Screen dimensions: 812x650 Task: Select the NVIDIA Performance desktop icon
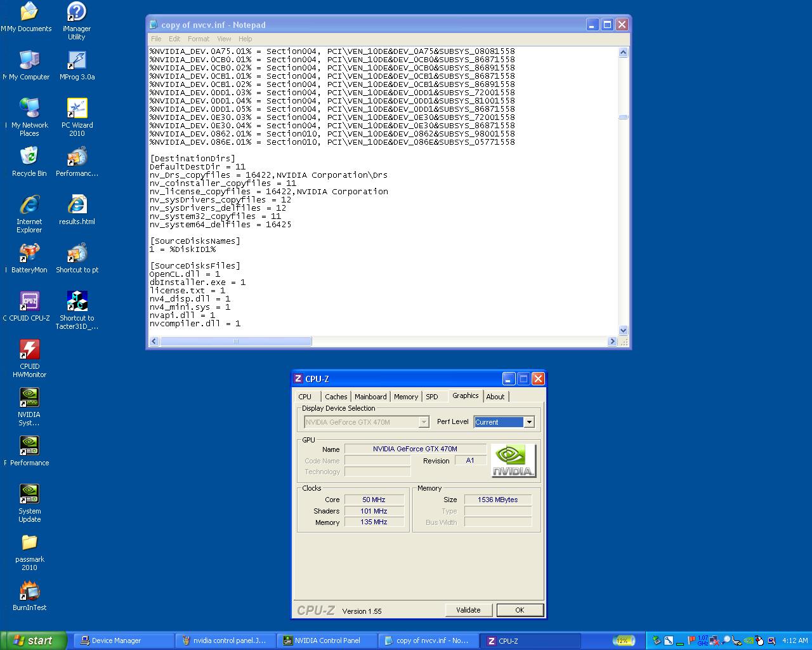pos(29,451)
